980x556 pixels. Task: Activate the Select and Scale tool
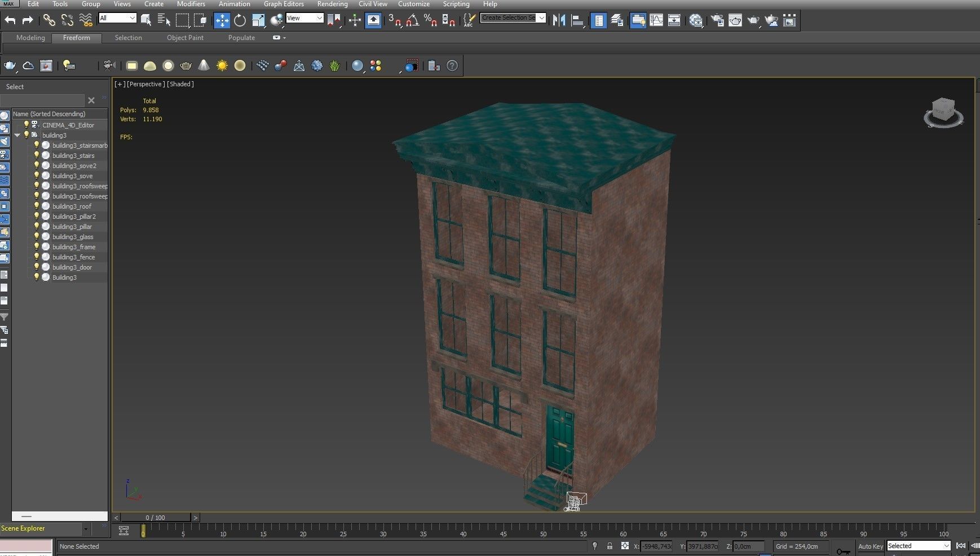[x=258, y=20]
